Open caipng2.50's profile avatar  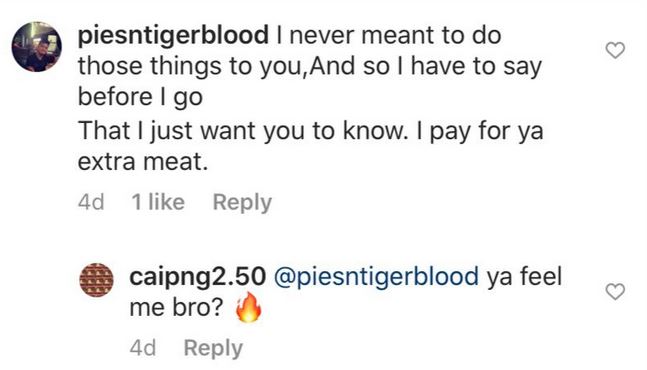click(96, 280)
